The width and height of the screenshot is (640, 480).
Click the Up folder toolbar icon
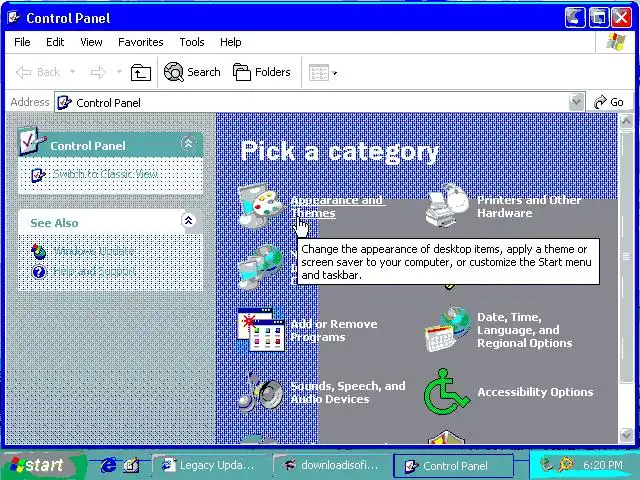click(140, 73)
